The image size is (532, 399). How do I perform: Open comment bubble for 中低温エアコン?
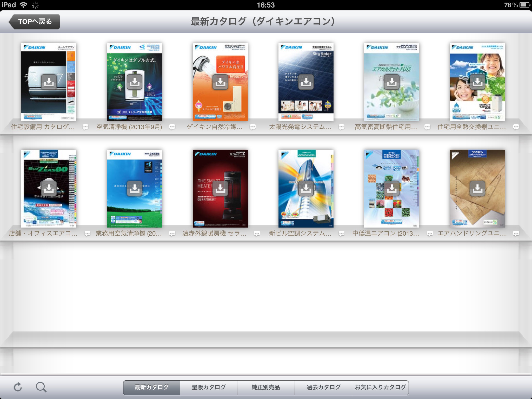pyautogui.click(x=430, y=234)
